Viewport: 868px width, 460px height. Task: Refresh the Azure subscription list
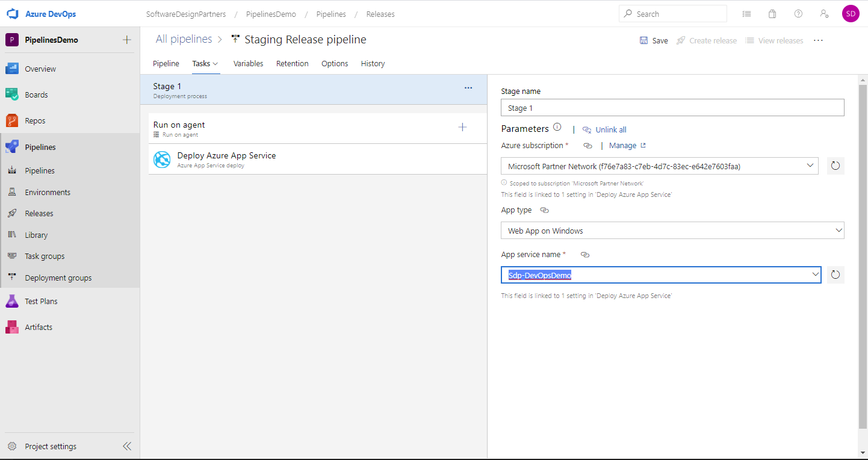coord(835,166)
